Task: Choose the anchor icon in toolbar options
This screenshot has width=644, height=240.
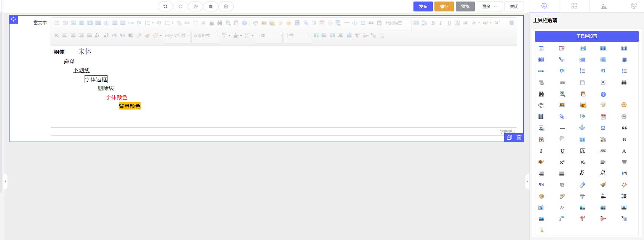Action: pos(582,128)
